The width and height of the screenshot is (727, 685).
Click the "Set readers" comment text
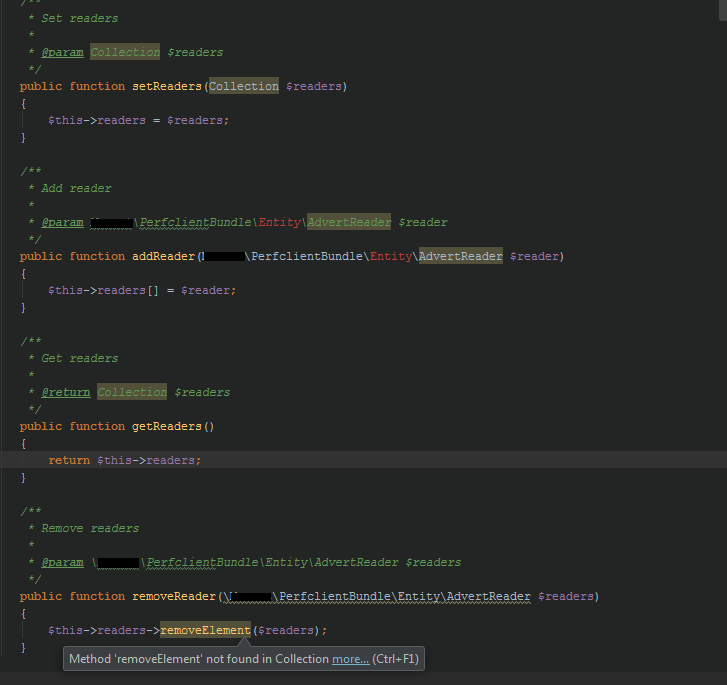80,19
